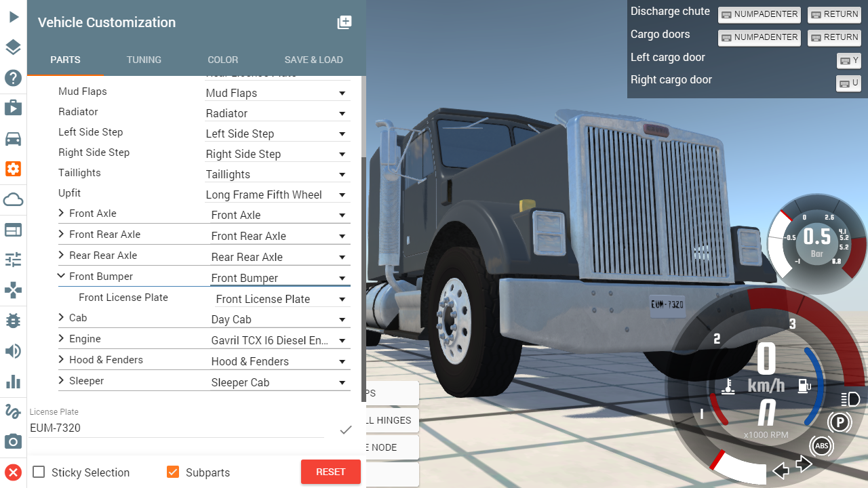Switch to the COLOR tab

click(x=223, y=60)
